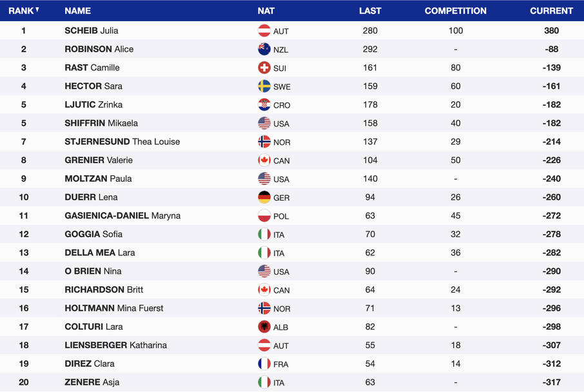The image size is (584, 392).
Task: Open athlete profile for SHIFFRIN Mikaela
Action: tap(101, 123)
